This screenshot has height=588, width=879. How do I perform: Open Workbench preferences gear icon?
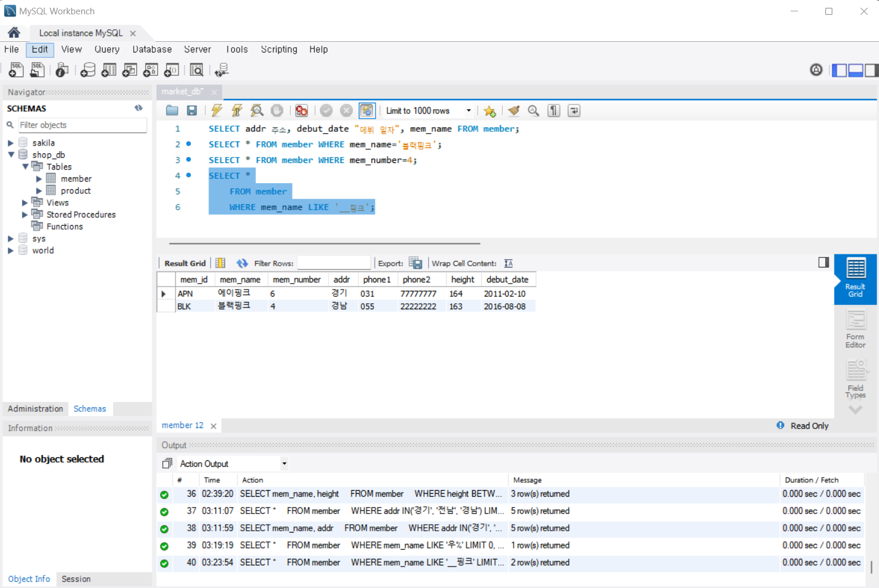click(x=816, y=70)
